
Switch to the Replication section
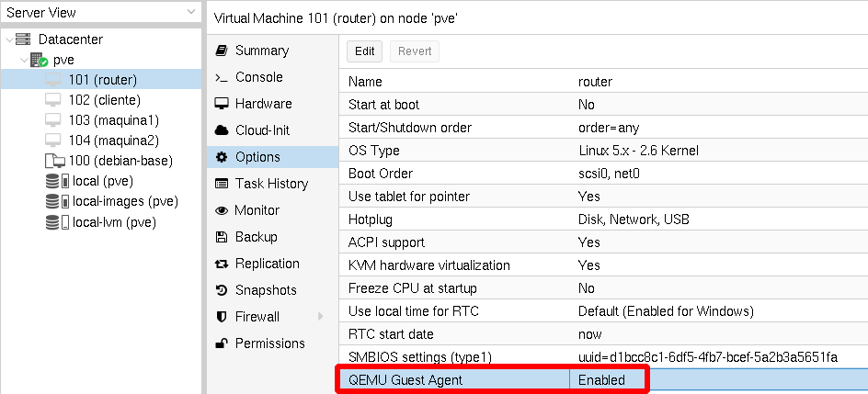(268, 264)
